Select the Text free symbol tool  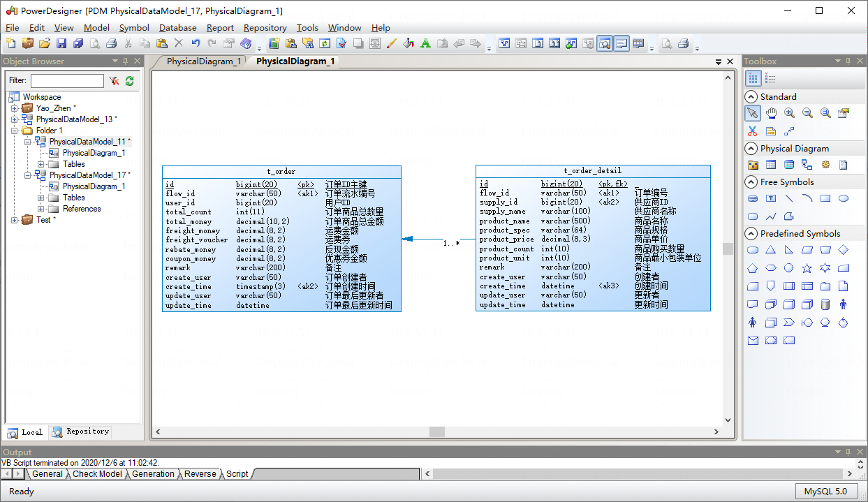(770, 198)
